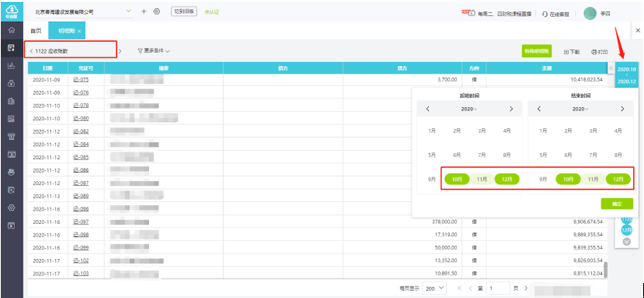The image size is (644, 298).
Task: Select 6月 in the start time panel
Action: (x=456, y=155)
